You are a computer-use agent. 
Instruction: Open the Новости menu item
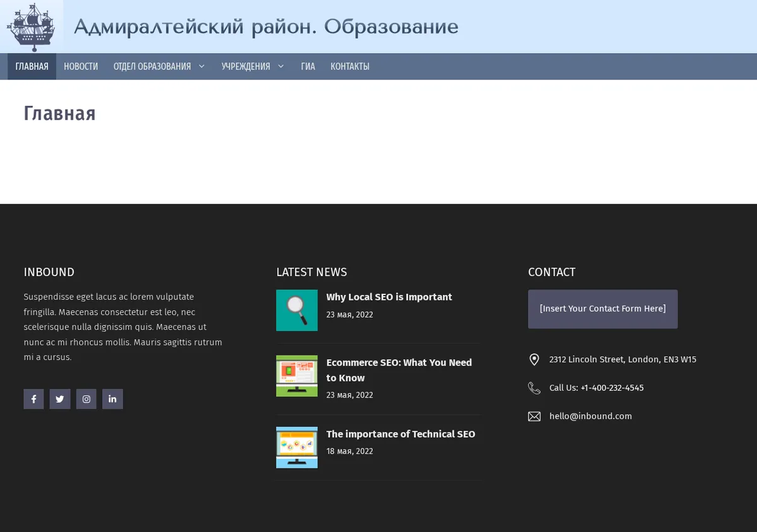coord(81,66)
